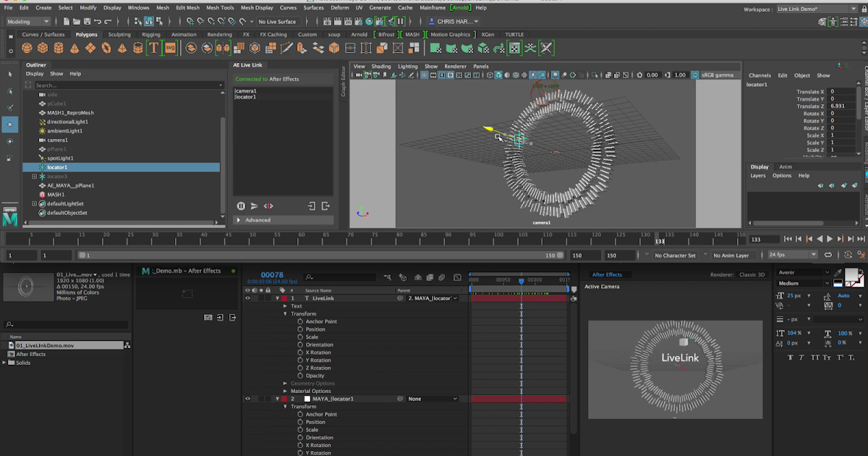
Task: Click the Position stopwatch under LiveLink Transform
Action: coord(300,329)
